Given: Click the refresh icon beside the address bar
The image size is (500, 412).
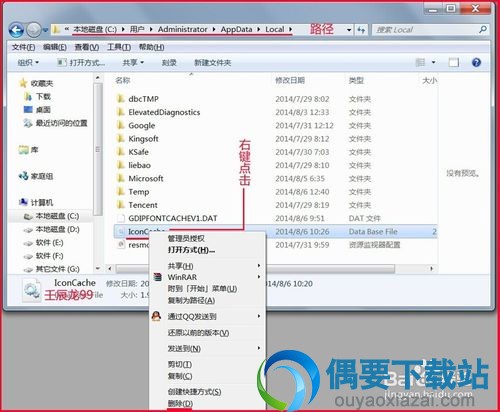Looking at the screenshot, I should (361, 30).
